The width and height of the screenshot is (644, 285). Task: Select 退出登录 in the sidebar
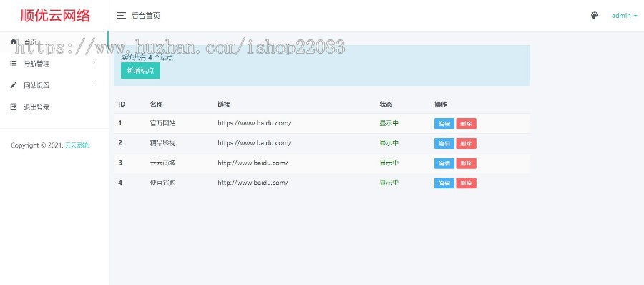(54, 107)
